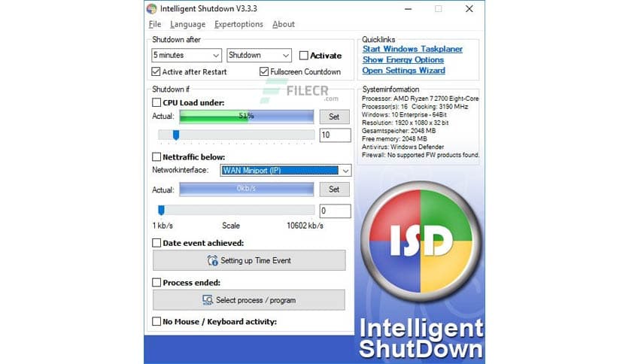Tick the Activate checkbox

pos(304,56)
